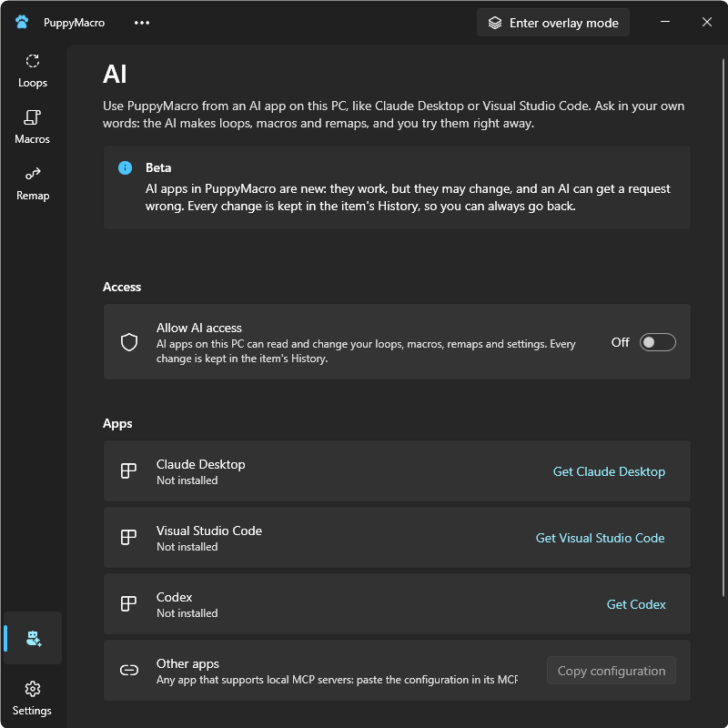Click the Claude Desktop app icon
Viewport: 728px width, 728px height.
point(128,470)
